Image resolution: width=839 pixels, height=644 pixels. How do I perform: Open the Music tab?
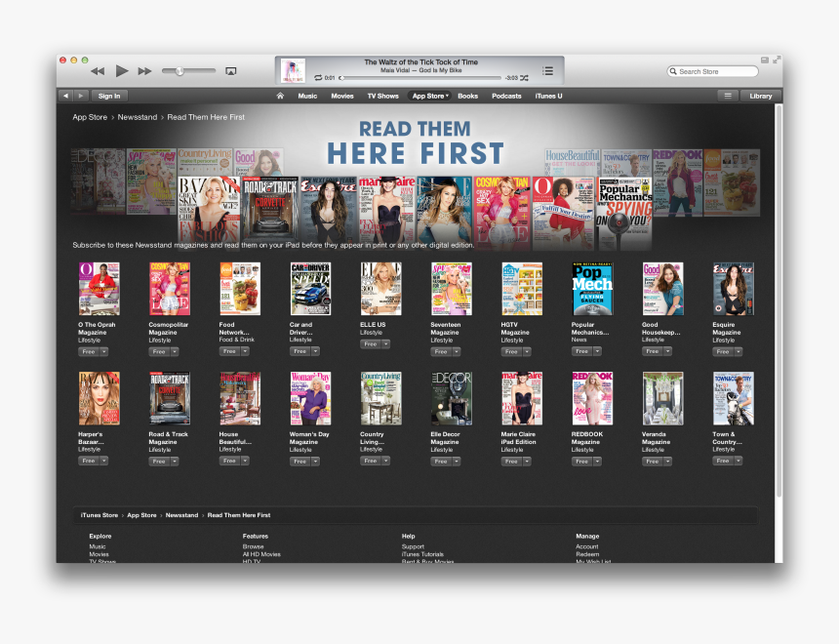307,97
